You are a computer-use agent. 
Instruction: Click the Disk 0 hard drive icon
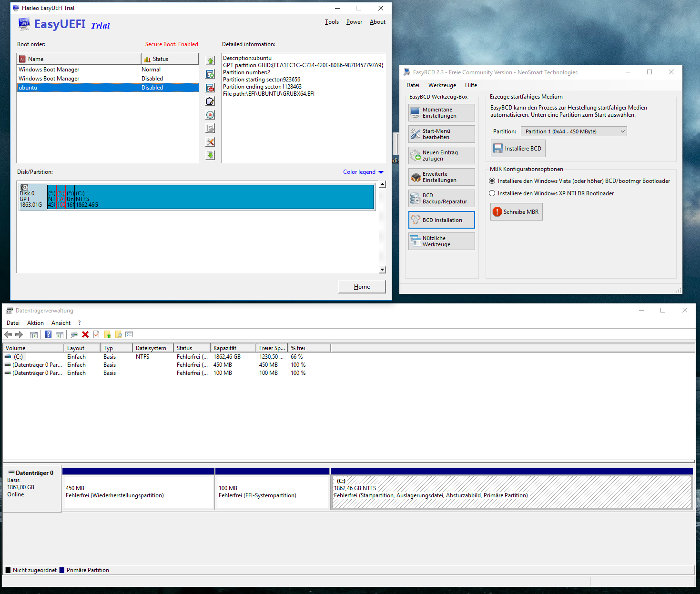tap(24, 188)
